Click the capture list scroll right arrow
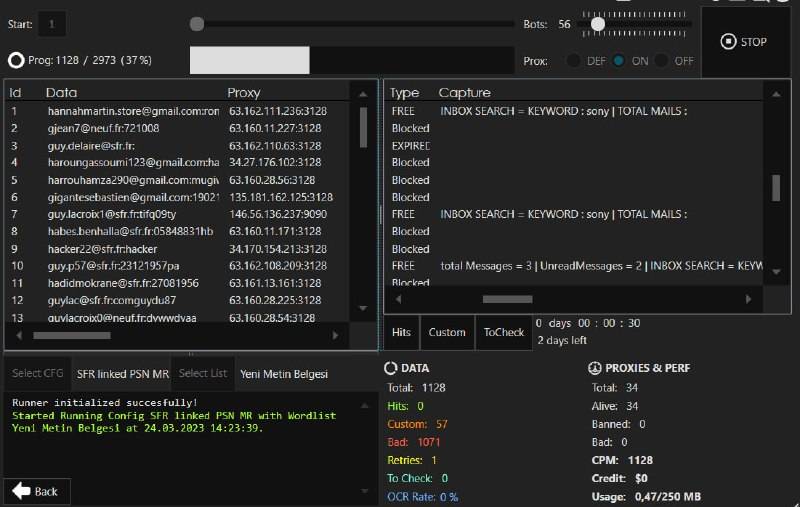 coord(748,299)
